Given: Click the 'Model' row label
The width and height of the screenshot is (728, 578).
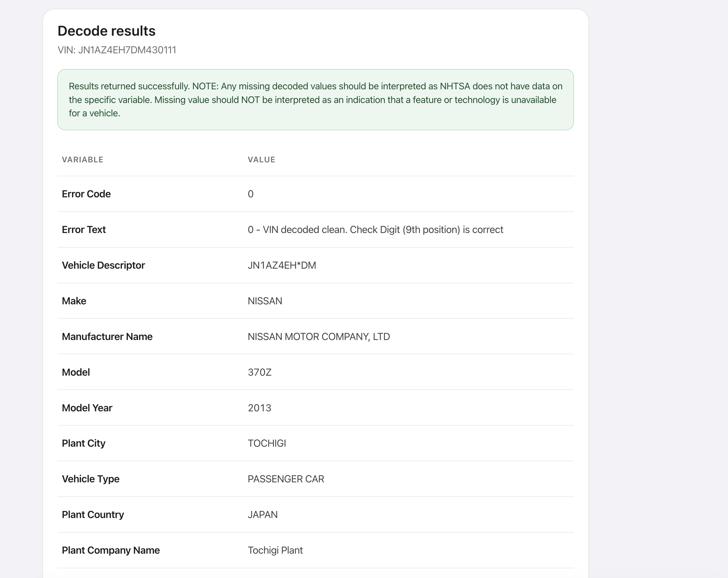Looking at the screenshot, I should [76, 372].
